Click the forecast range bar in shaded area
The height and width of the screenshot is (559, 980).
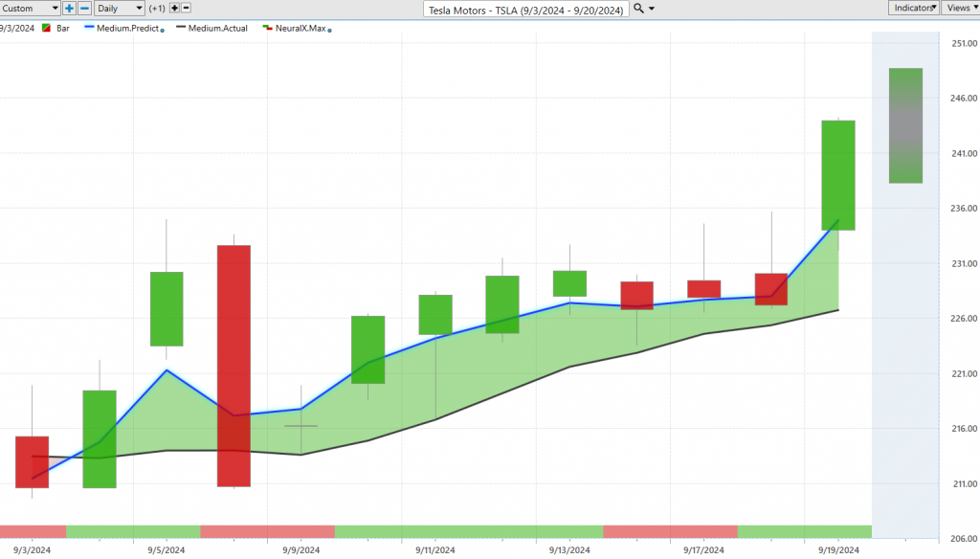905,125
